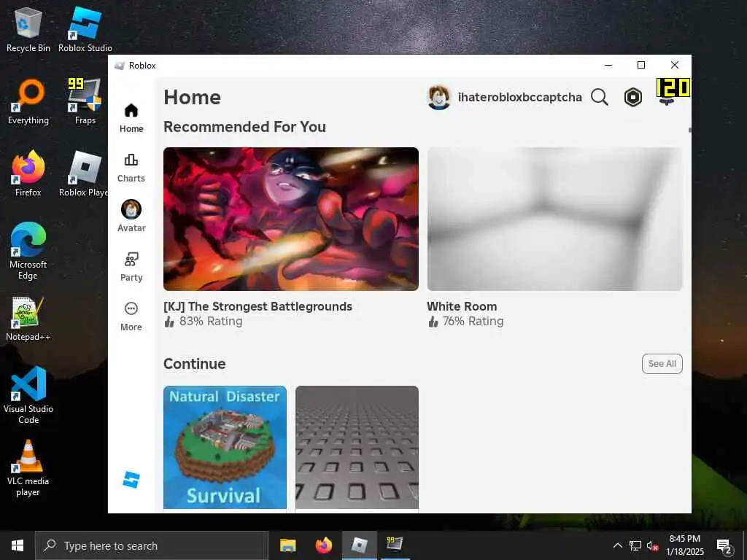Minimize the Roblox window

pyautogui.click(x=608, y=65)
